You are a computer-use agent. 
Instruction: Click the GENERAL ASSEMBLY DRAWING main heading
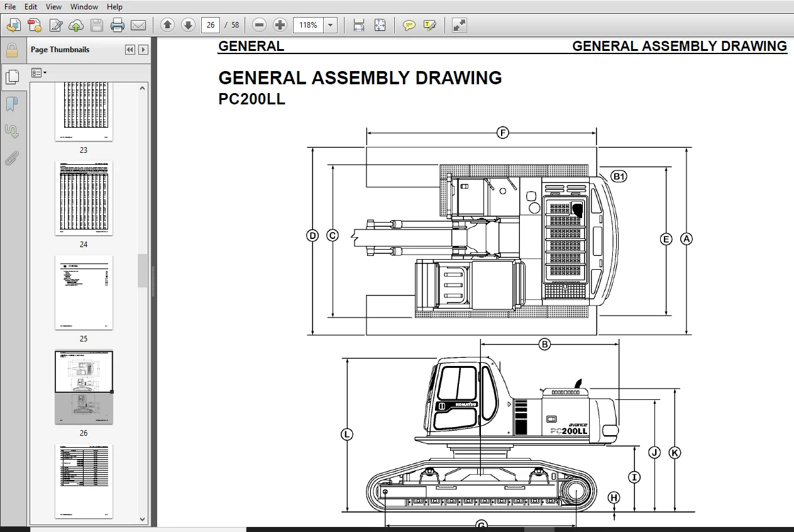[x=360, y=78]
